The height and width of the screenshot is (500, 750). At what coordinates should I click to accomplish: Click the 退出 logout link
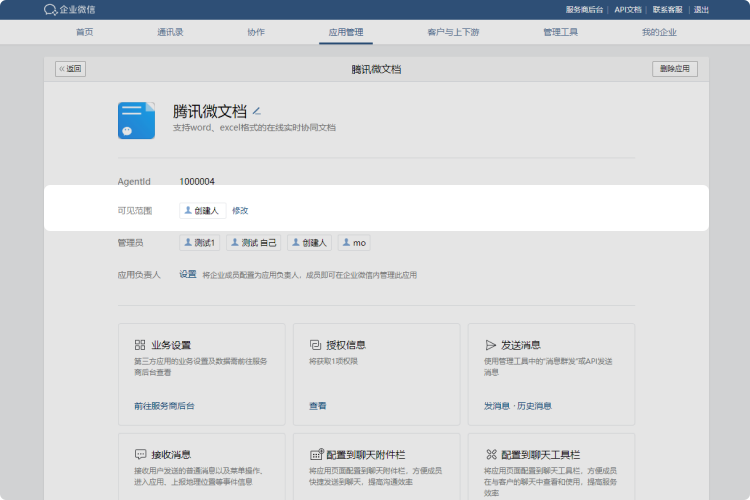(x=701, y=10)
